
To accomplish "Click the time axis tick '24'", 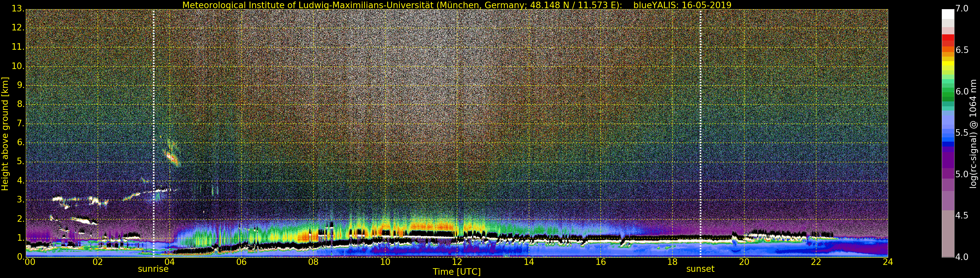I will pos(888,262).
